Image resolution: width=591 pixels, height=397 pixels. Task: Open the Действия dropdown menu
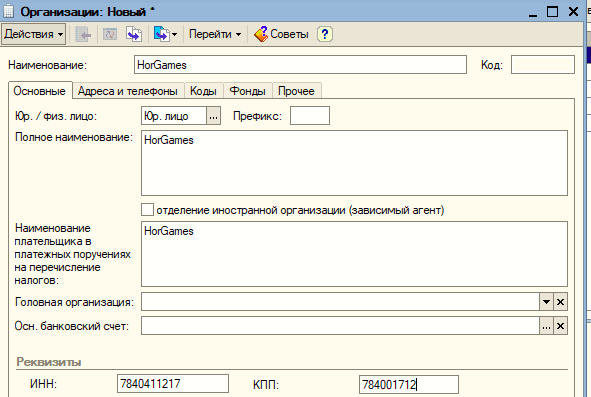click(x=34, y=34)
